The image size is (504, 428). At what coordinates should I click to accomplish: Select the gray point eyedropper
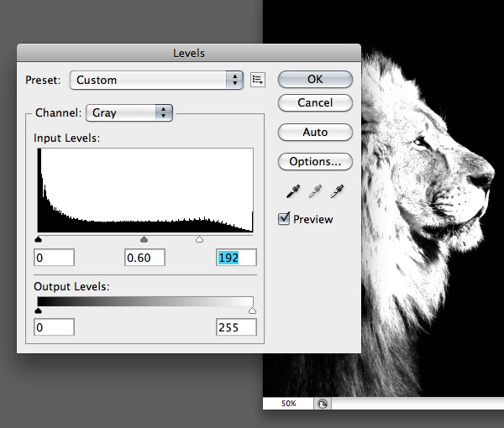point(315,191)
